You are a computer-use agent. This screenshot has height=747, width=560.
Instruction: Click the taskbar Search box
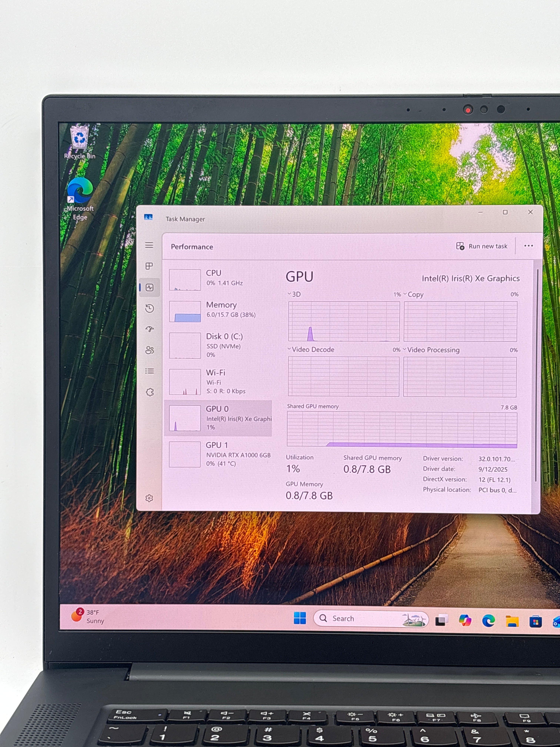tap(371, 619)
